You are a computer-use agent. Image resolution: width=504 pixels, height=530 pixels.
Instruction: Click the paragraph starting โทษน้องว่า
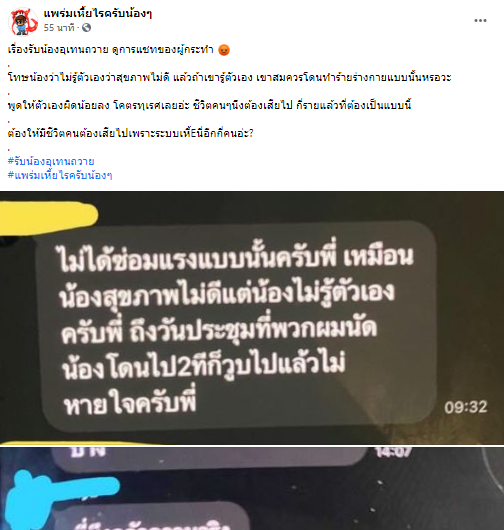(230, 77)
